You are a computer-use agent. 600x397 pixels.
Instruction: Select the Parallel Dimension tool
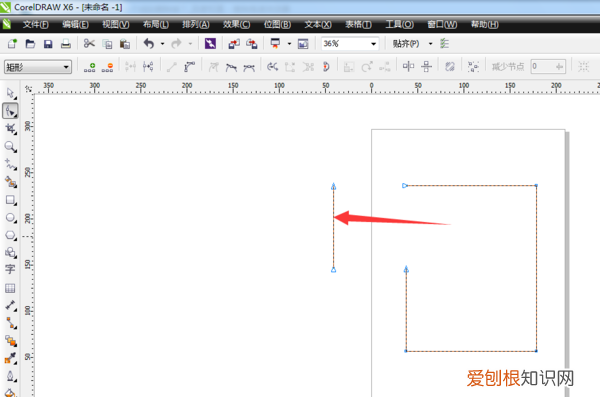click(x=10, y=306)
